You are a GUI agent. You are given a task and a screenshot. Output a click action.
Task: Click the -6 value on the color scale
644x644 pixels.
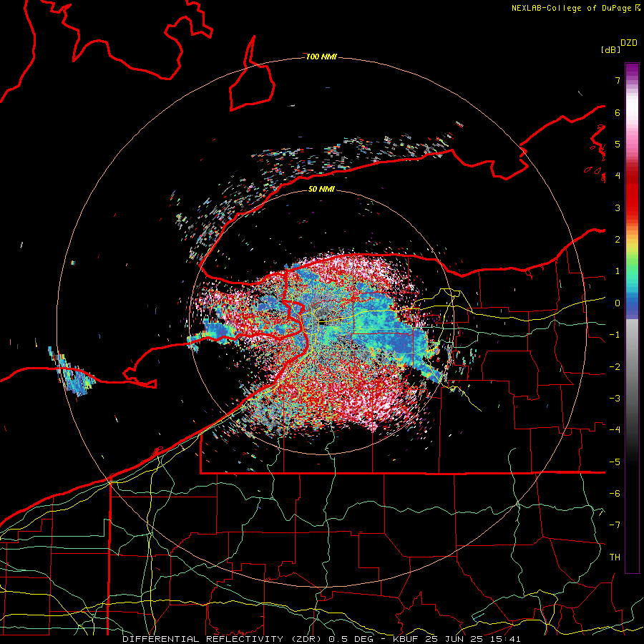(615, 494)
